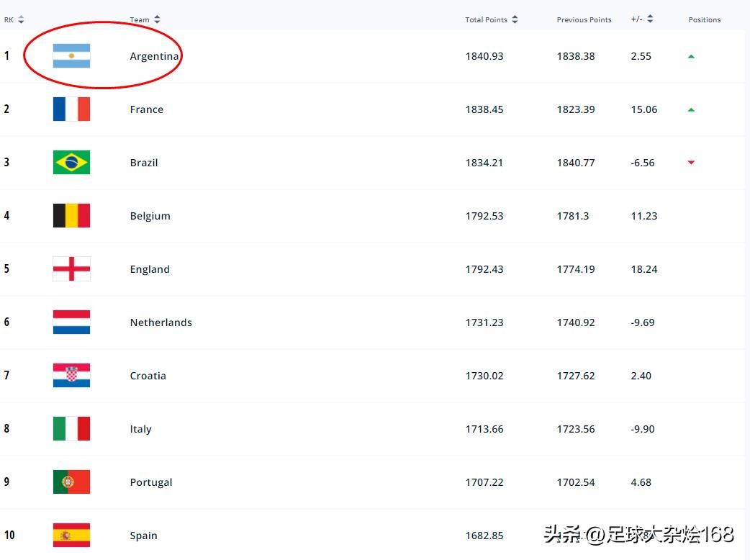Open Portugal's team page
750x560 pixels.
pos(150,482)
